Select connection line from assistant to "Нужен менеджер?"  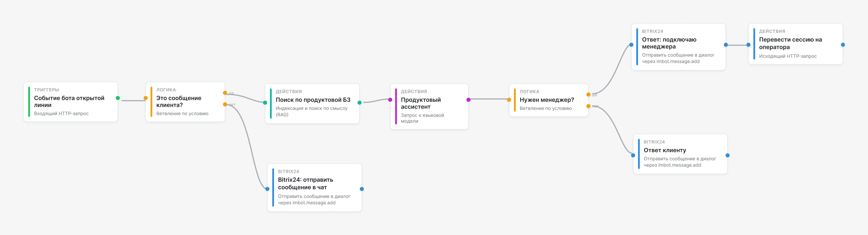(489, 99)
